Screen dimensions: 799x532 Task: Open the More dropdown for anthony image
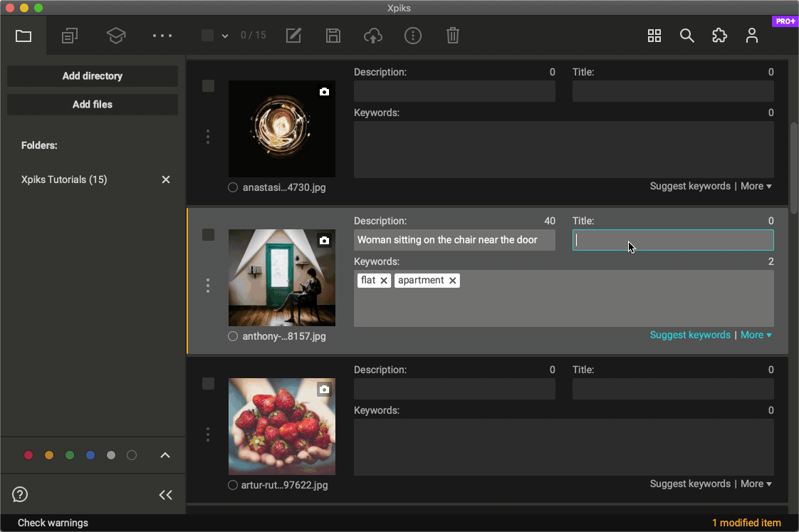pyautogui.click(x=756, y=335)
